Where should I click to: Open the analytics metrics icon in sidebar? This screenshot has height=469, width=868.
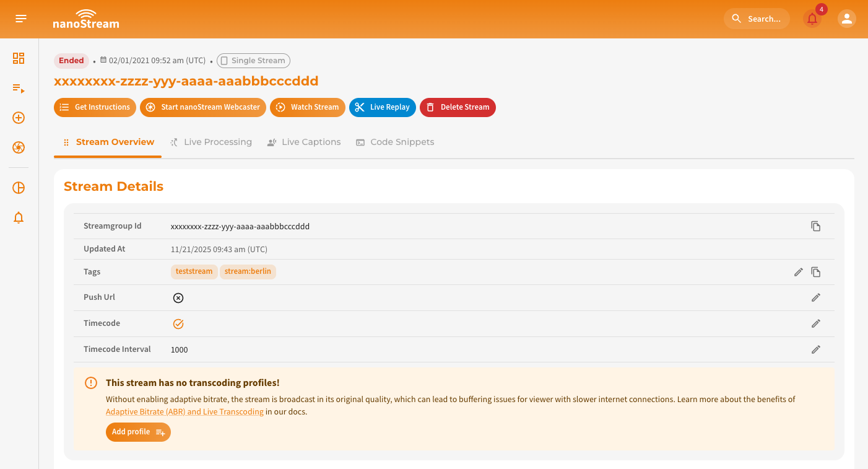pos(18,187)
